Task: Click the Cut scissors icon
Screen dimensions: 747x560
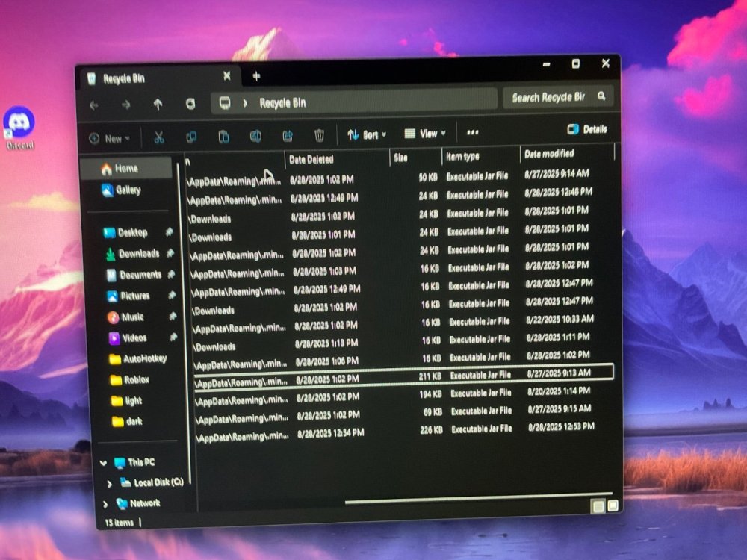Action: pyautogui.click(x=159, y=137)
